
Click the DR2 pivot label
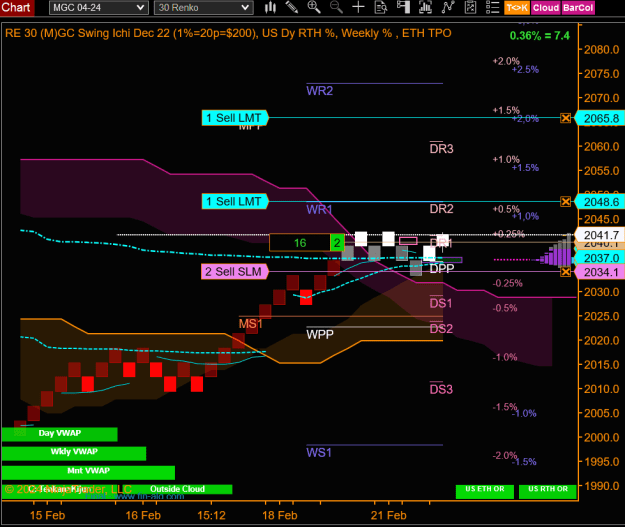coord(441,208)
